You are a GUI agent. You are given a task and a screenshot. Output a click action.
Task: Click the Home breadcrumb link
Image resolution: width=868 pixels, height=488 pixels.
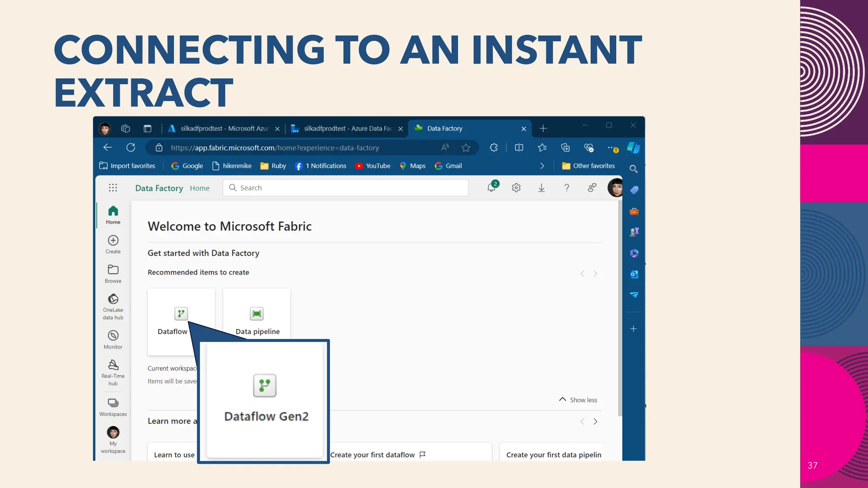200,188
